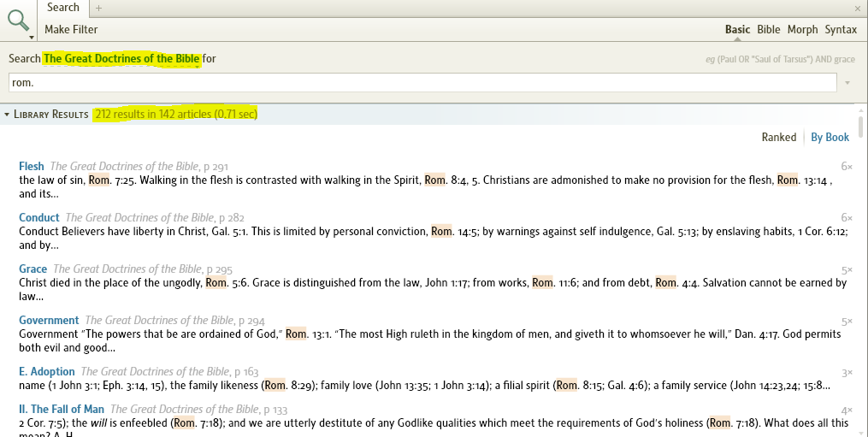Open the Grace article result
Image resolution: width=868 pixels, height=437 pixels.
[32, 269]
